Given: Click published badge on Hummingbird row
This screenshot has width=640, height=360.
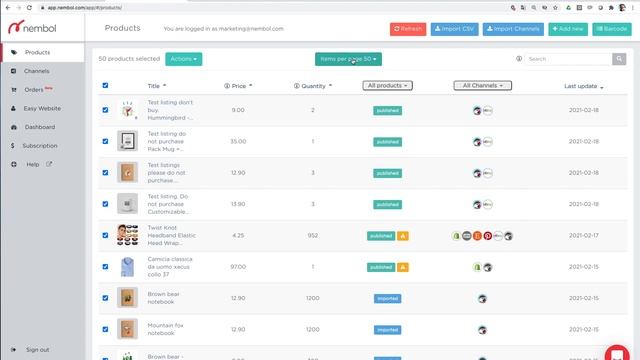Looking at the screenshot, I should (387, 111).
